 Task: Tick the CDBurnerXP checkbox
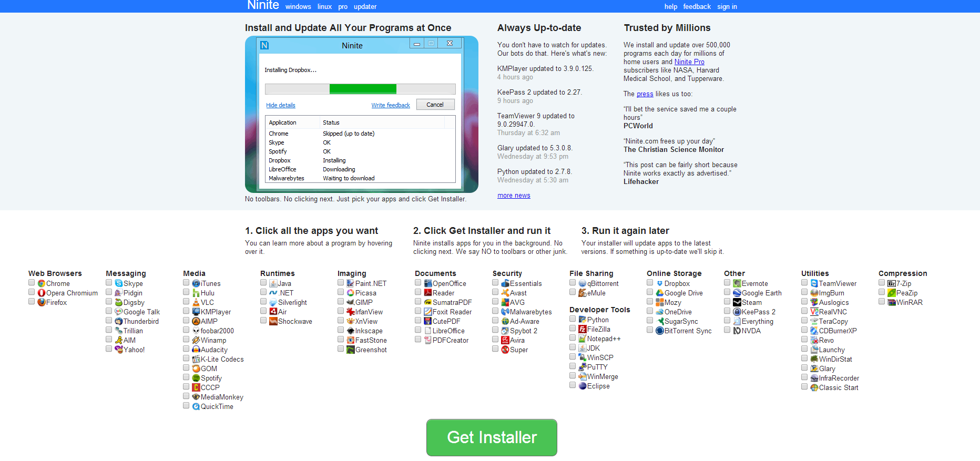pos(804,330)
